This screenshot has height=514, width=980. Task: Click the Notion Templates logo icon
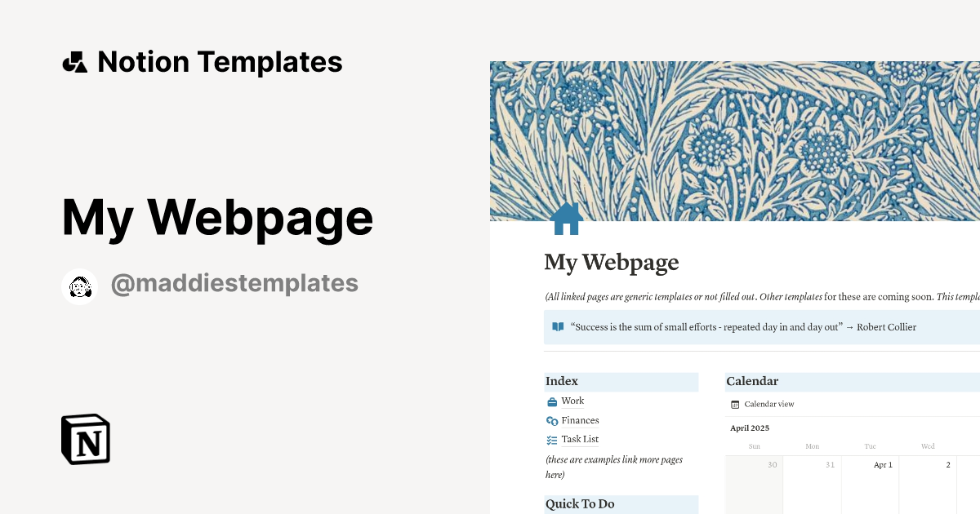tap(75, 60)
